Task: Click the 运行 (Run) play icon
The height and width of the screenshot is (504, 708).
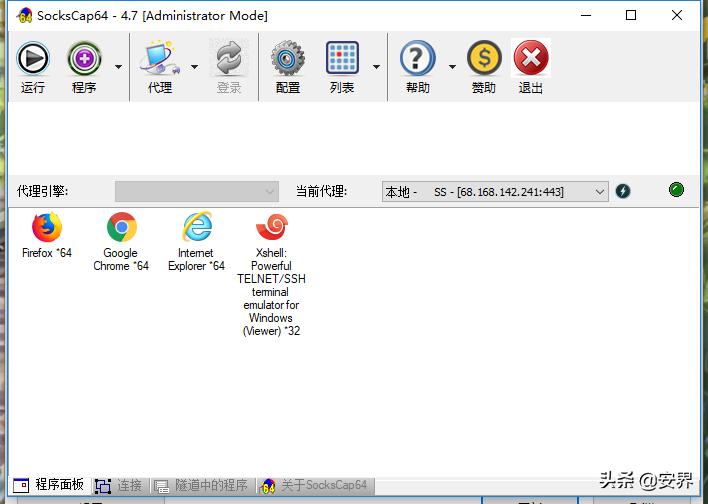Action: pos(33,59)
